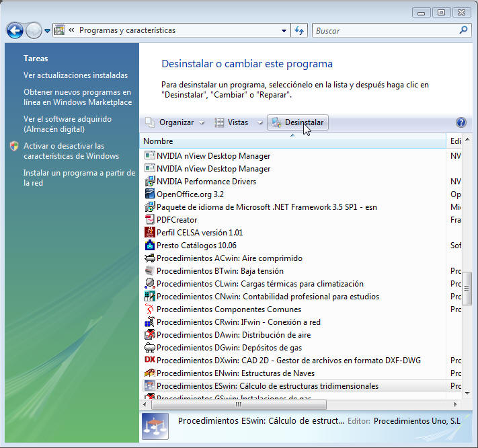Click the vertical scrollbar thumb

click(467, 289)
